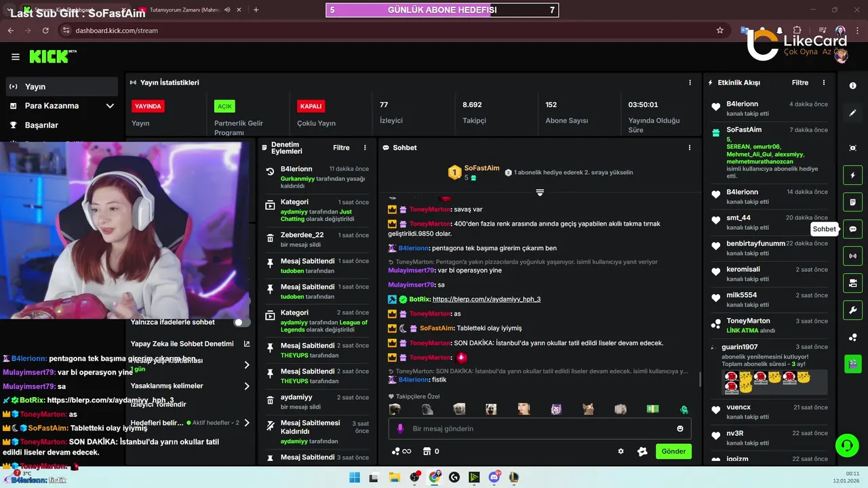Open Filtre in Etkinlik Akışı panel

(800, 83)
